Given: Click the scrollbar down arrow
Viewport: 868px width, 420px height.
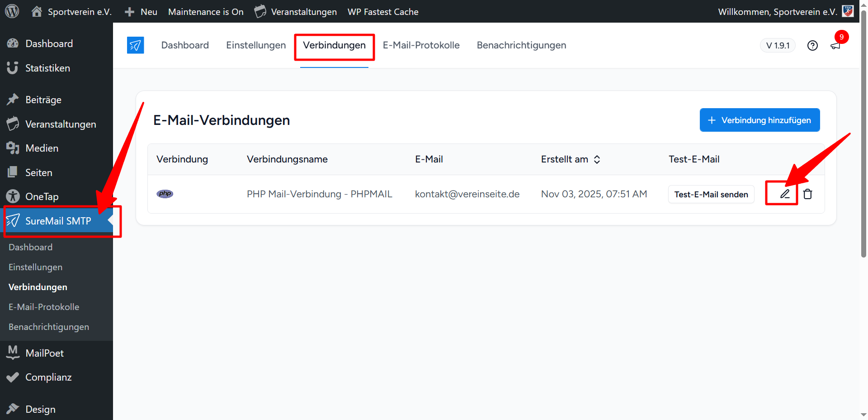Looking at the screenshot, I should 863,415.
